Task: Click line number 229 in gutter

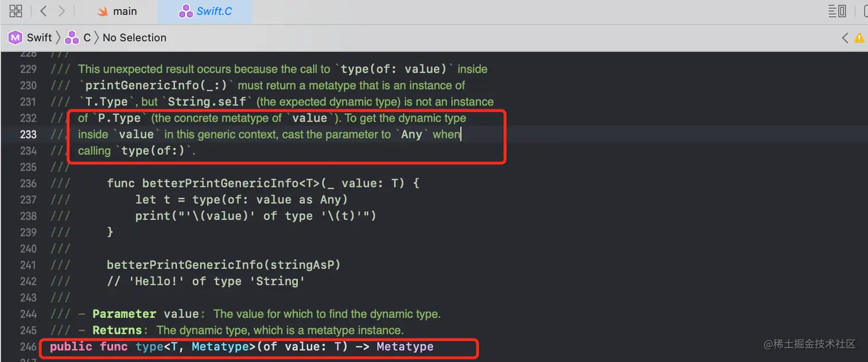Action: click(x=28, y=69)
